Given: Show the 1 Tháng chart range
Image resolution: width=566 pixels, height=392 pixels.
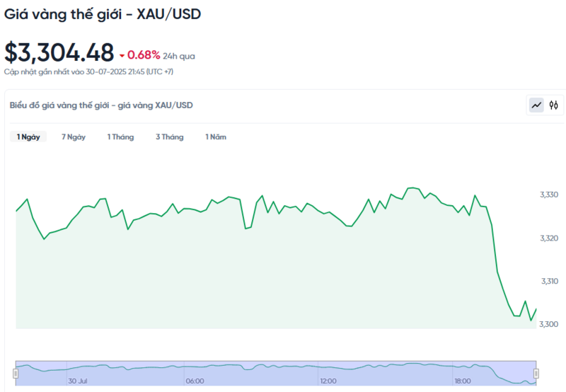Looking at the screenshot, I should click(120, 137).
